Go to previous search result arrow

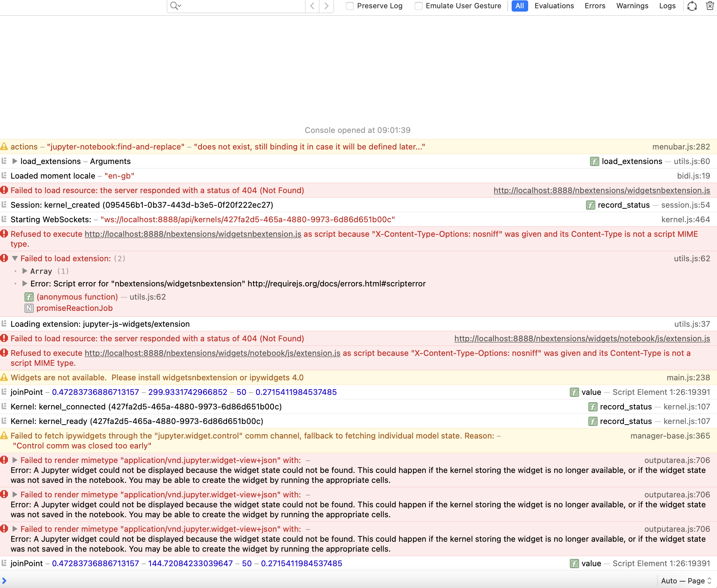point(312,6)
